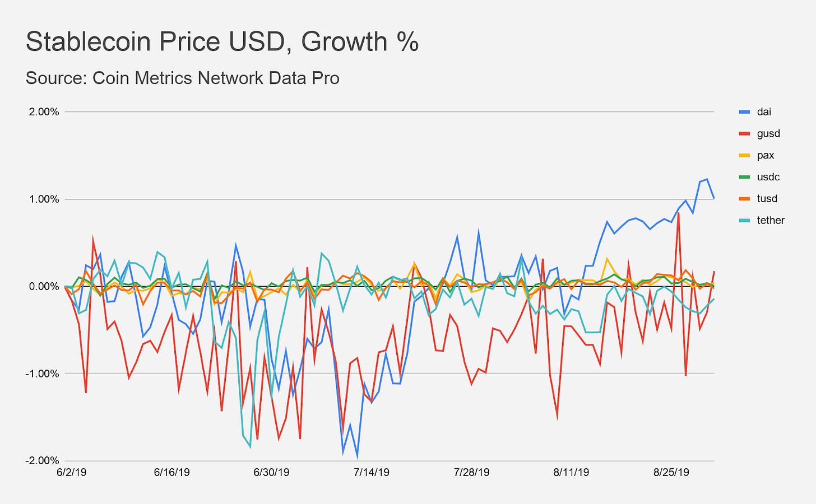816x504 pixels.
Task: Click the usdc green legend swatch
Action: coord(745,177)
